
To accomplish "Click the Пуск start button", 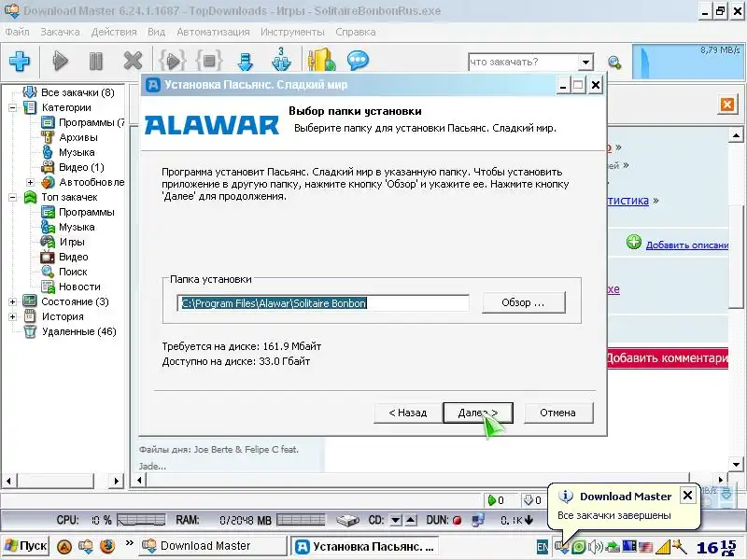I will click(x=25, y=546).
